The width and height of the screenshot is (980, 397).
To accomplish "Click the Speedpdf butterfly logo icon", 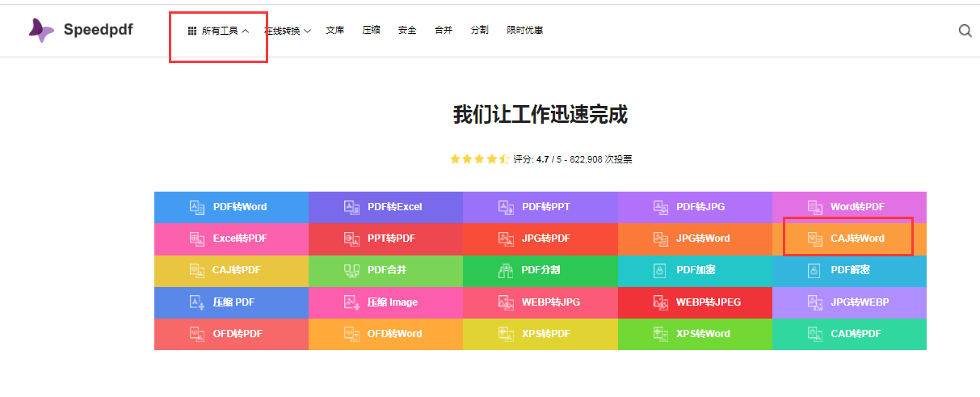I will pyautogui.click(x=40, y=31).
